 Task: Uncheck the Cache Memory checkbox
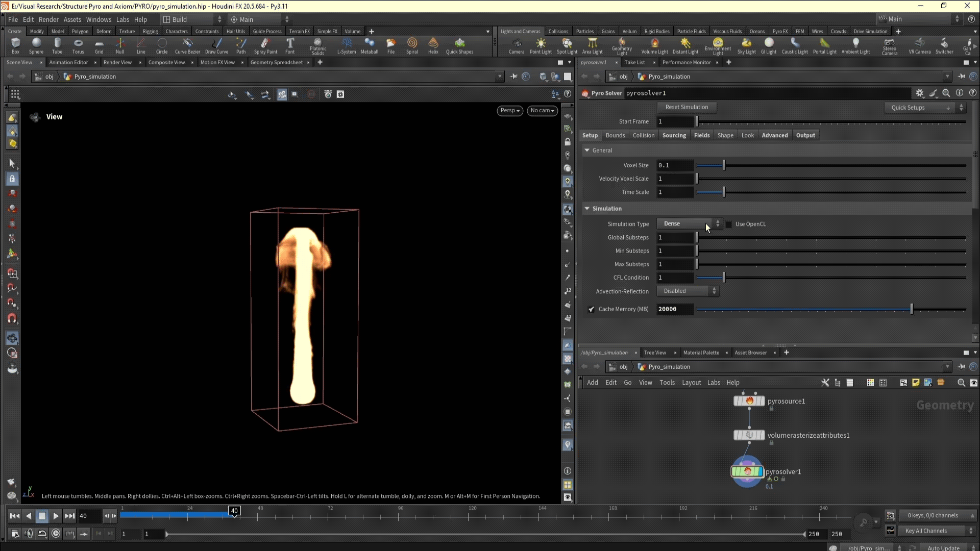[591, 309]
